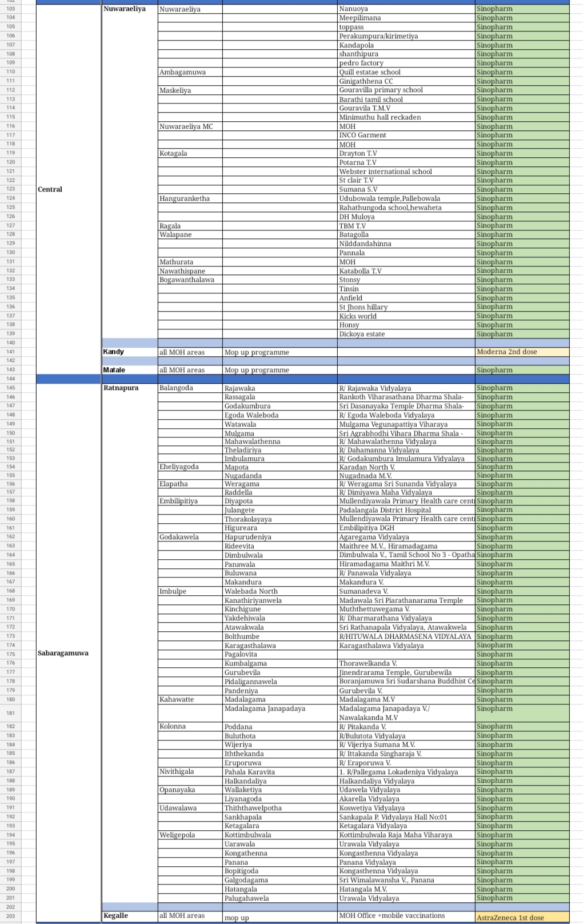This screenshot has height=924, width=583.
Task: Click the 'Sankapala P. Vidyalaya Hall No:01' cell
Action: [x=406, y=817]
